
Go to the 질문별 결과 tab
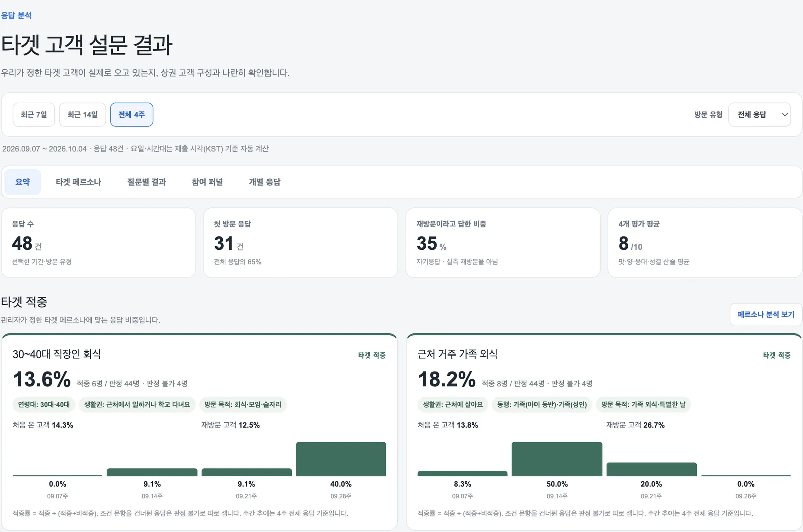[147, 182]
